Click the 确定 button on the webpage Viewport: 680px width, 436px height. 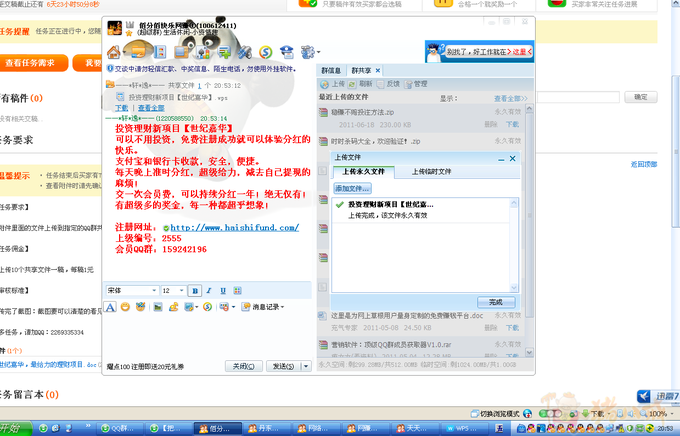coord(641,97)
